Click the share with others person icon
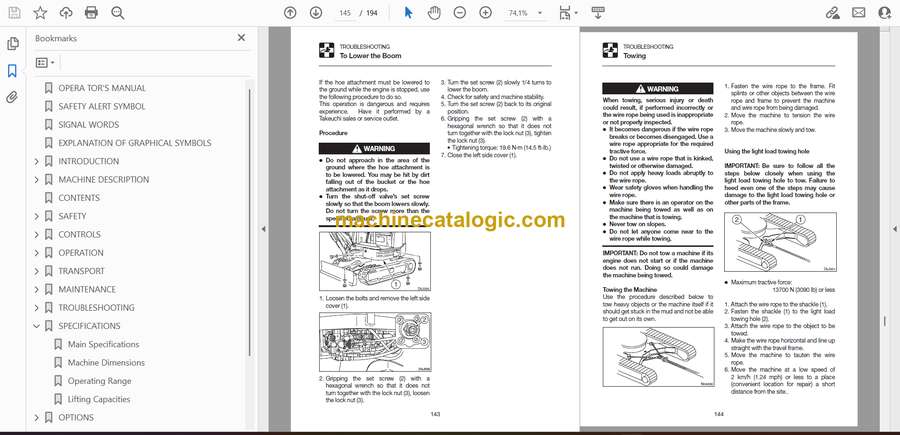 pos(885,13)
